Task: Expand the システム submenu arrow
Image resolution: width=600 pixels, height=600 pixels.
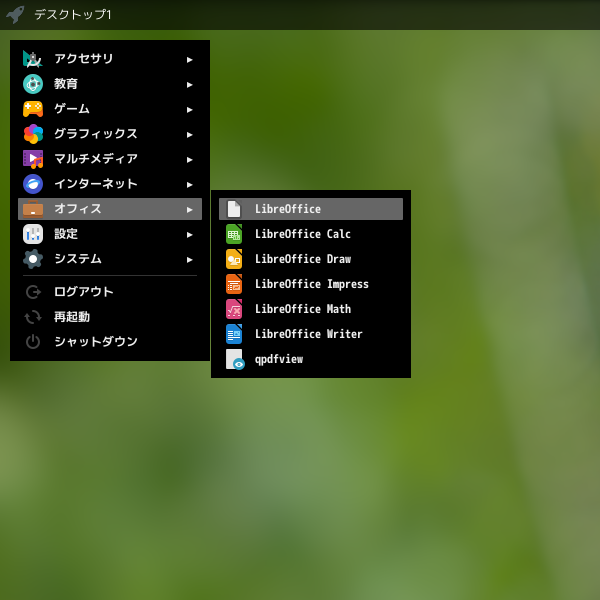Action: (x=189, y=260)
